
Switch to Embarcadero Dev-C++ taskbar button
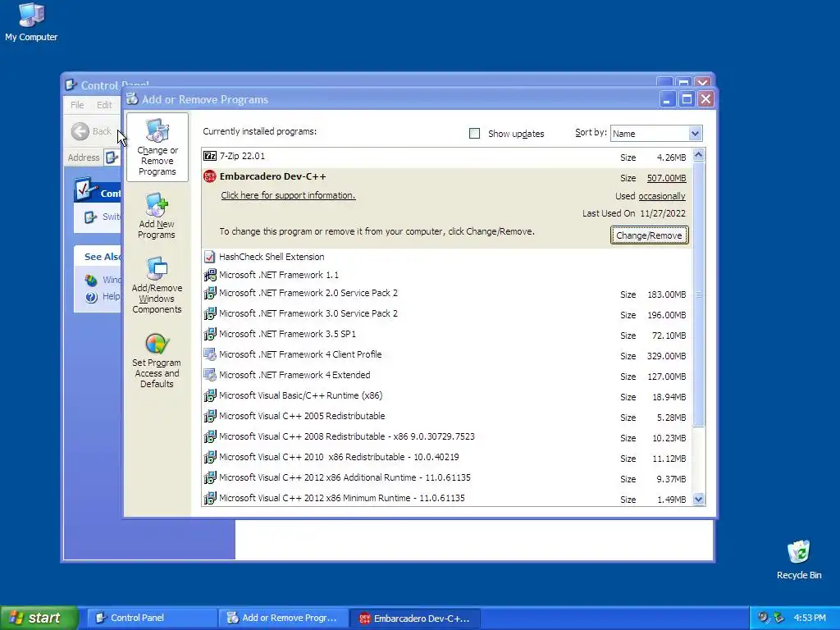(415, 618)
